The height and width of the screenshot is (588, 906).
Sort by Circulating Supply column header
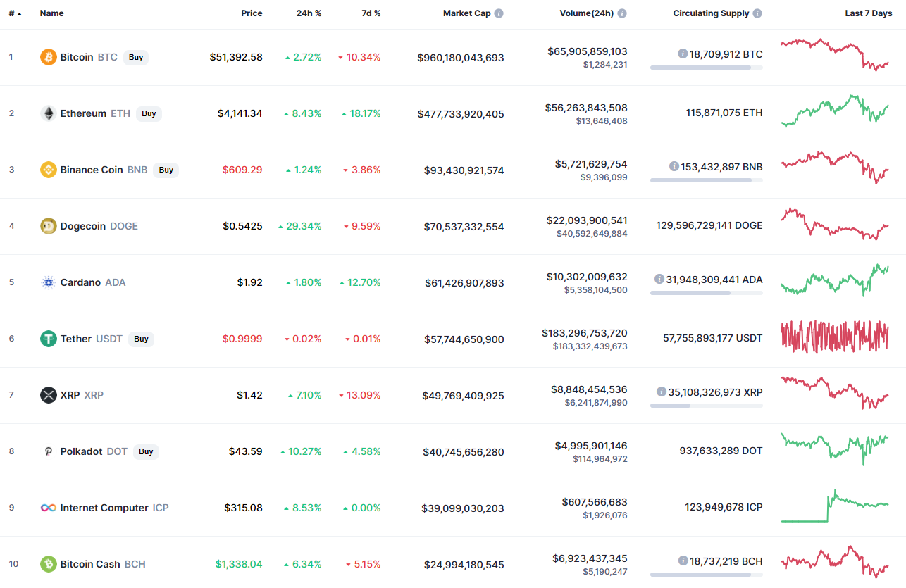711,13
